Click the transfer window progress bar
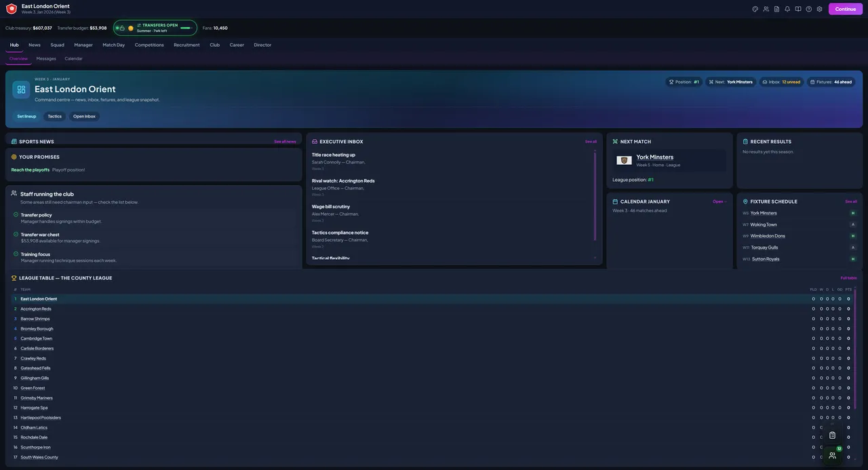Viewport: 868px width, 470px height. [x=185, y=28]
